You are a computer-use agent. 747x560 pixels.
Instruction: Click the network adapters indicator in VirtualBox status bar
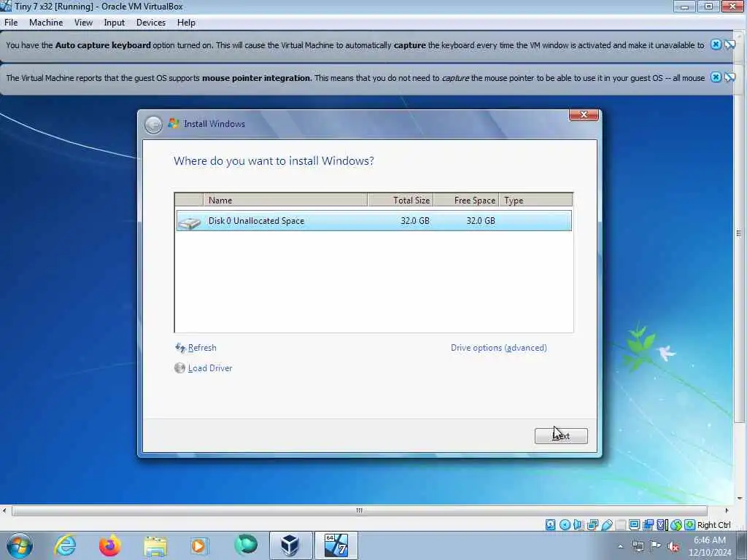pyautogui.click(x=592, y=525)
